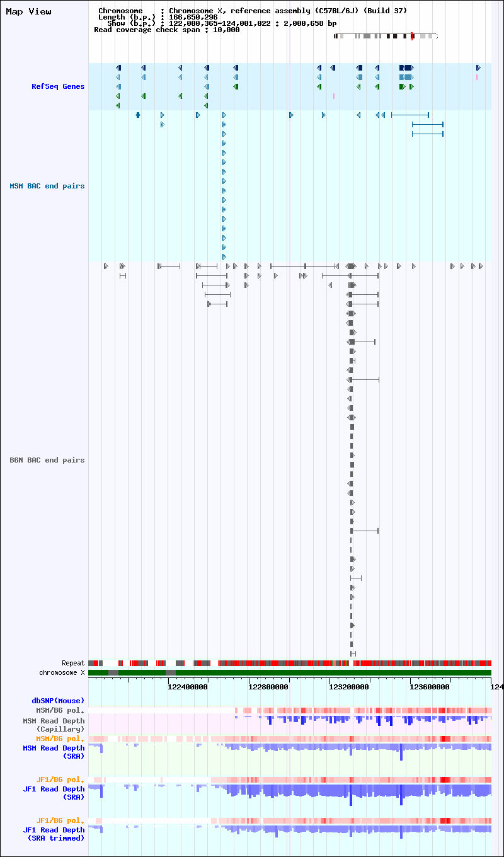
Task: Click the Map View title
Action: (x=28, y=11)
